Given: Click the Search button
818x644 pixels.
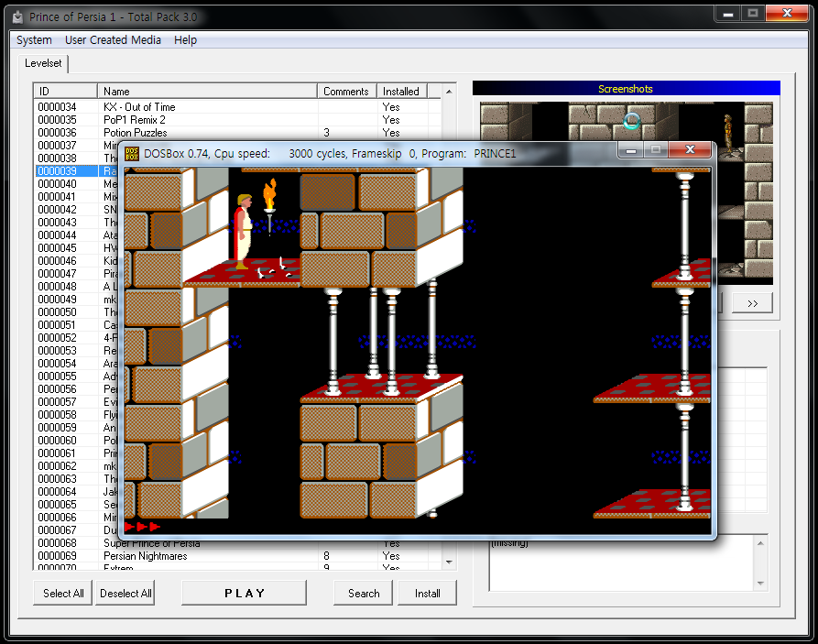Looking at the screenshot, I should pyautogui.click(x=364, y=594).
